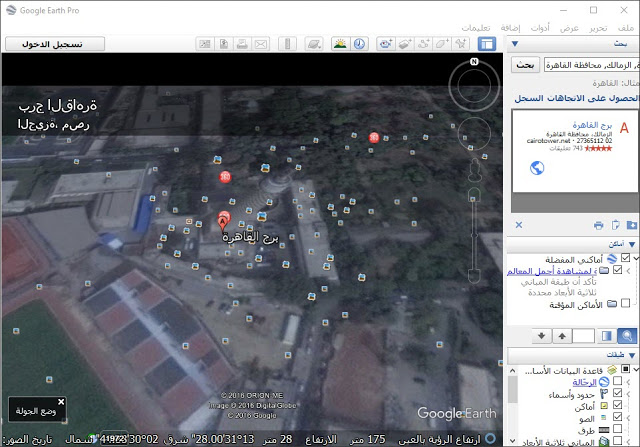
Task: Click the Record a Tour camera icon
Action: pos(386,44)
